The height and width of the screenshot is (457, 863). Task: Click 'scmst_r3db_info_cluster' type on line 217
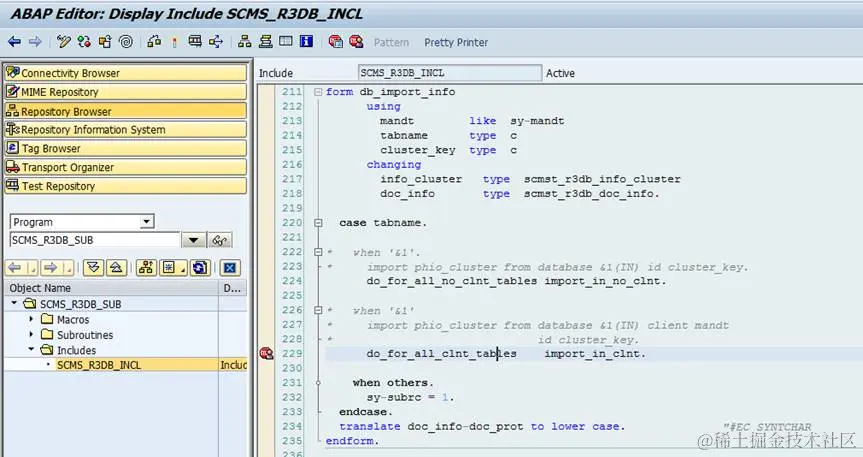[602, 179]
